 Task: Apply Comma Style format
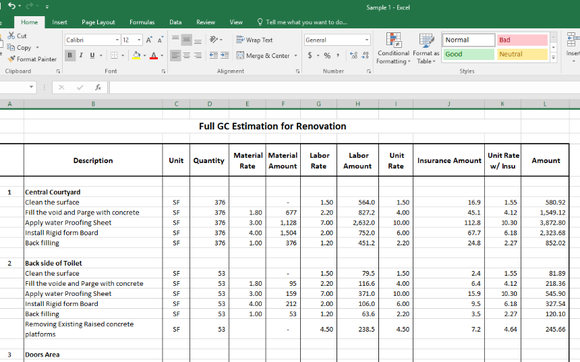pyautogui.click(x=338, y=55)
